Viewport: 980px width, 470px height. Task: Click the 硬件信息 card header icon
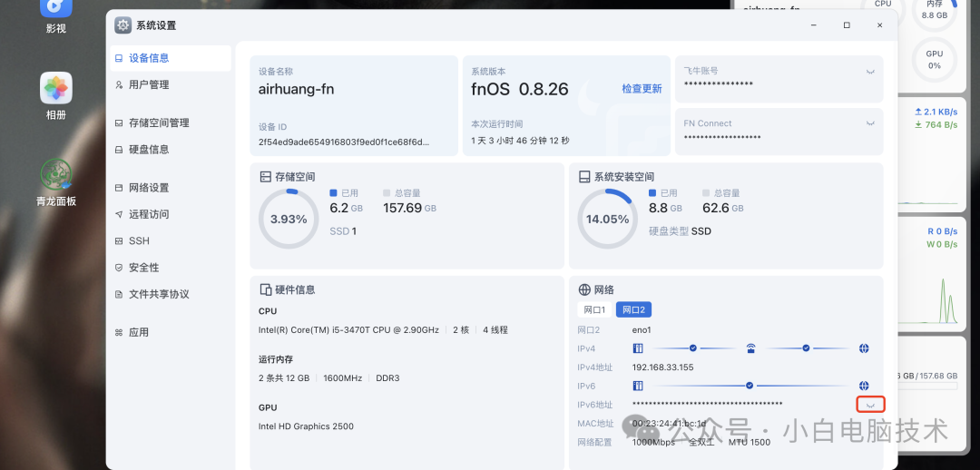(x=265, y=290)
